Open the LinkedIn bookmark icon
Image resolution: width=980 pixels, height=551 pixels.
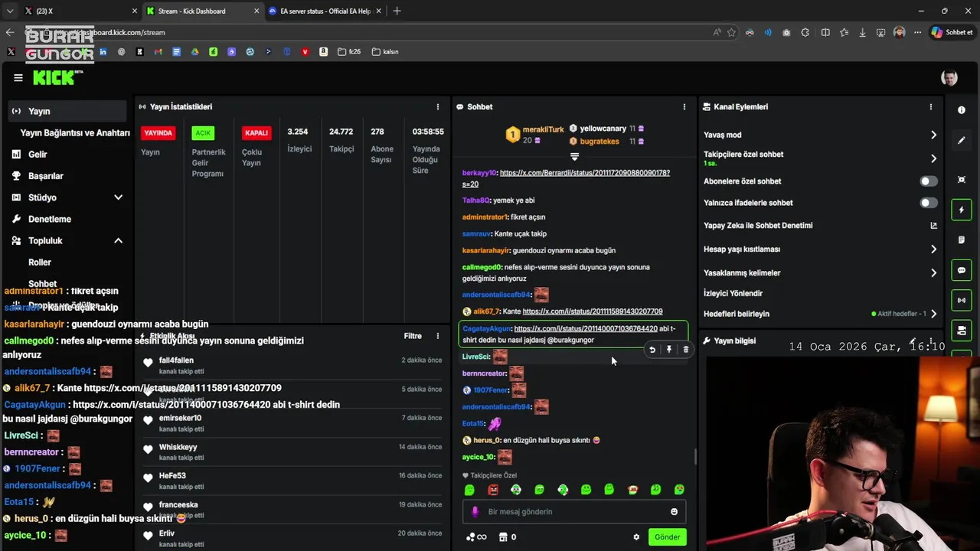103,52
